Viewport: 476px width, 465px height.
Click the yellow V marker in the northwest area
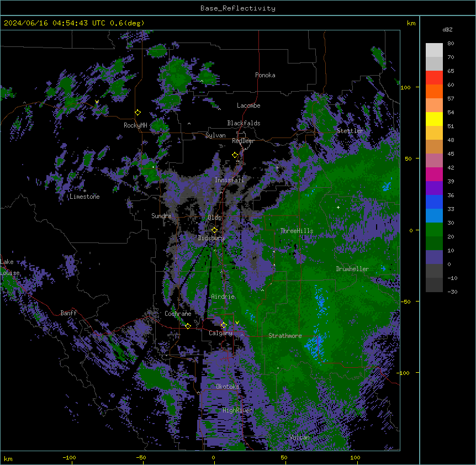[x=97, y=102]
